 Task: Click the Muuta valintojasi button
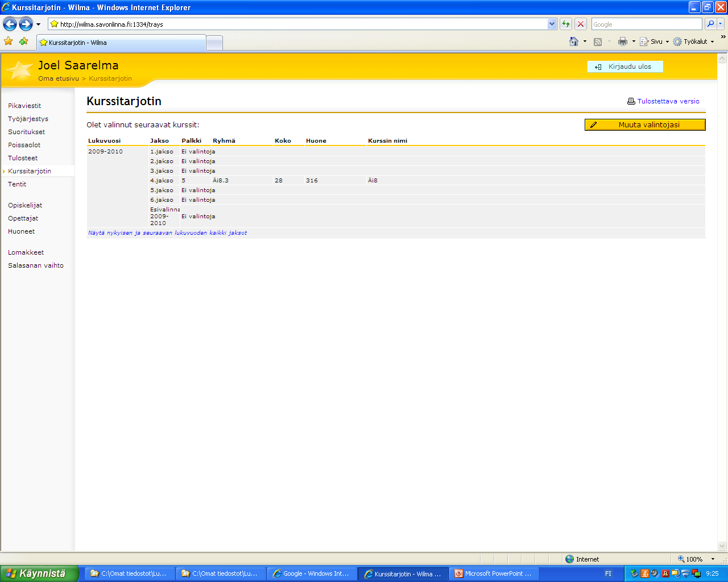click(x=645, y=124)
